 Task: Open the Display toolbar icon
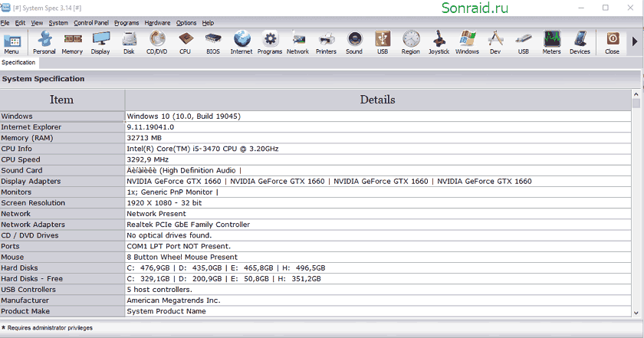pos(100,43)
